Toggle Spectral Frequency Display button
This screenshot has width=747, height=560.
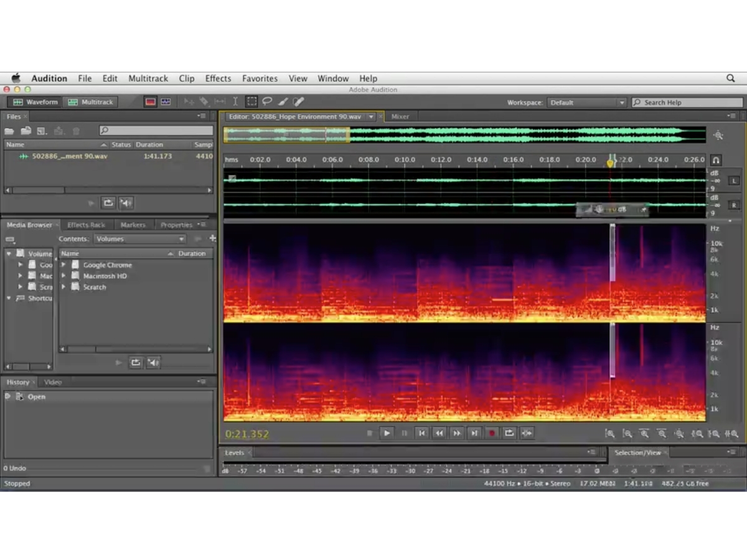coord(150,101)
